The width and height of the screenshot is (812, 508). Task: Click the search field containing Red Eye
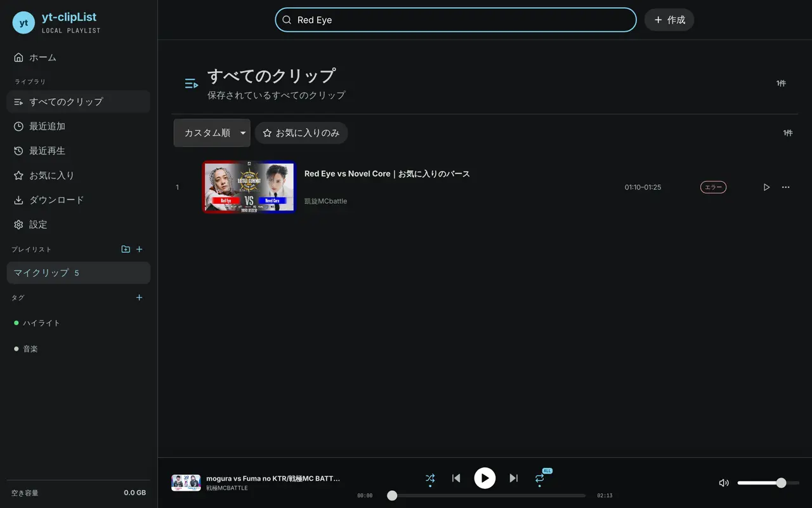(x=455, y=20)
